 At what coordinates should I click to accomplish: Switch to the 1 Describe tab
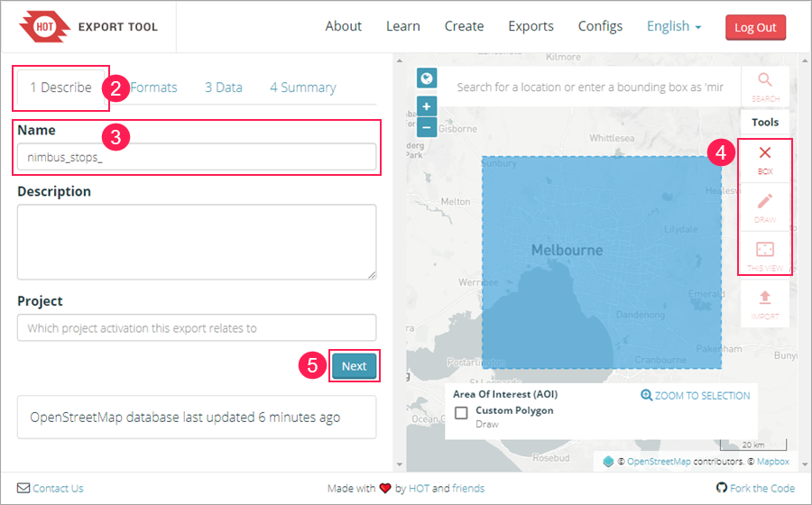click(60, 87)
